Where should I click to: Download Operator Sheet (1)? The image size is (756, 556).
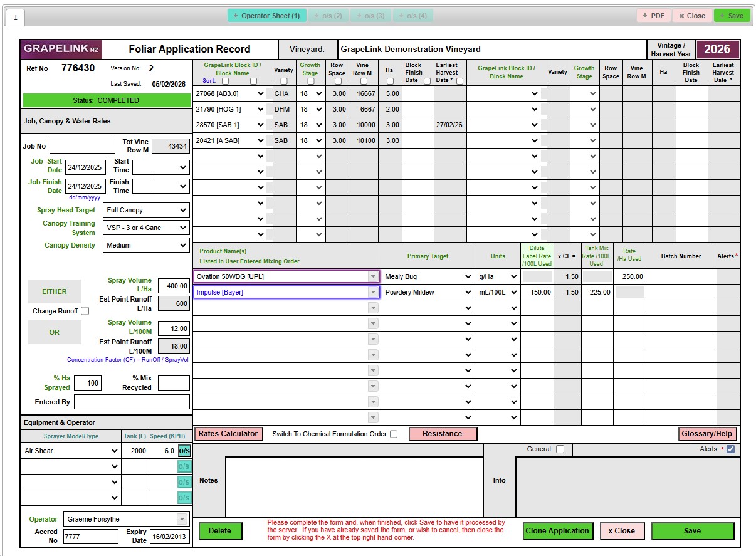coord(266,16)
